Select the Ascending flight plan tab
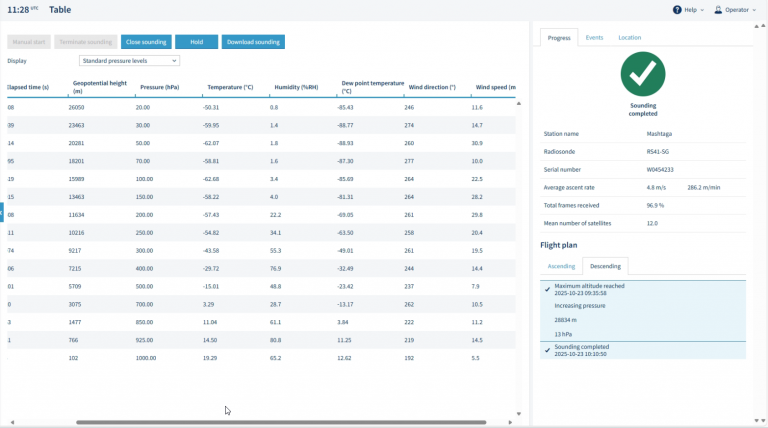The width and height of the screenshot is (768, 428). [561, 266]
